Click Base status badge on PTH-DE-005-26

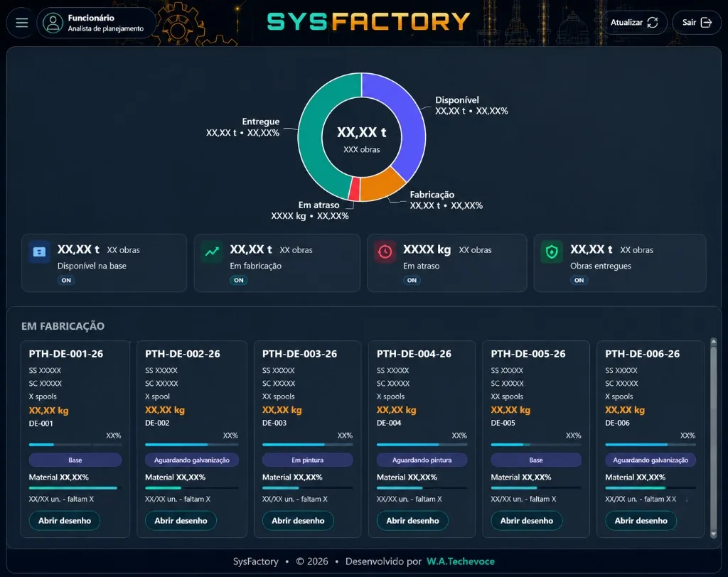(536, 460)
